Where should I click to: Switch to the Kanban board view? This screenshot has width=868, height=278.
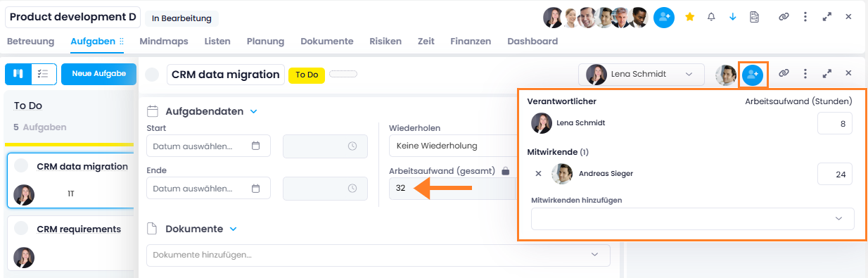click(x=18, y=73)
